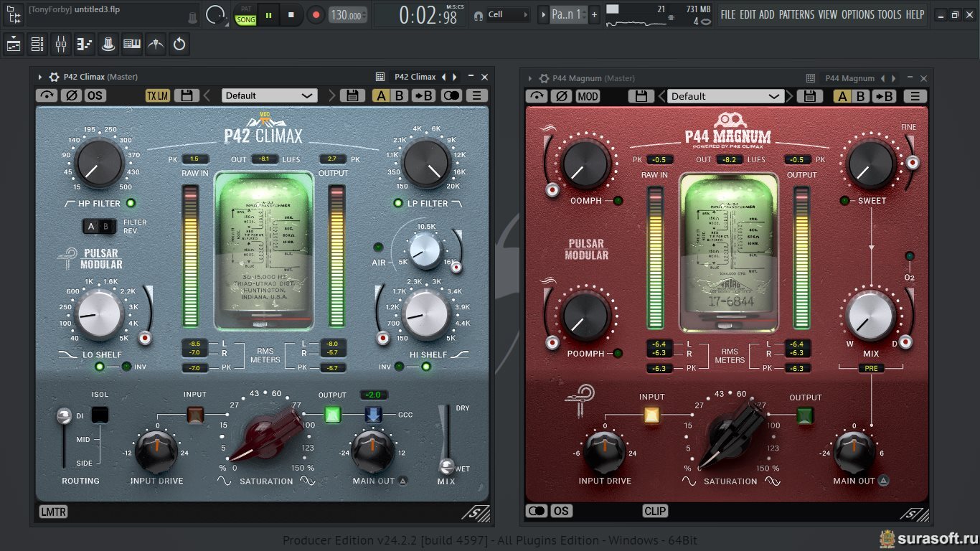The image size is (980, 551).
Task: Click P42 Climax phase invert Ø icon
Action: [71, 95]
